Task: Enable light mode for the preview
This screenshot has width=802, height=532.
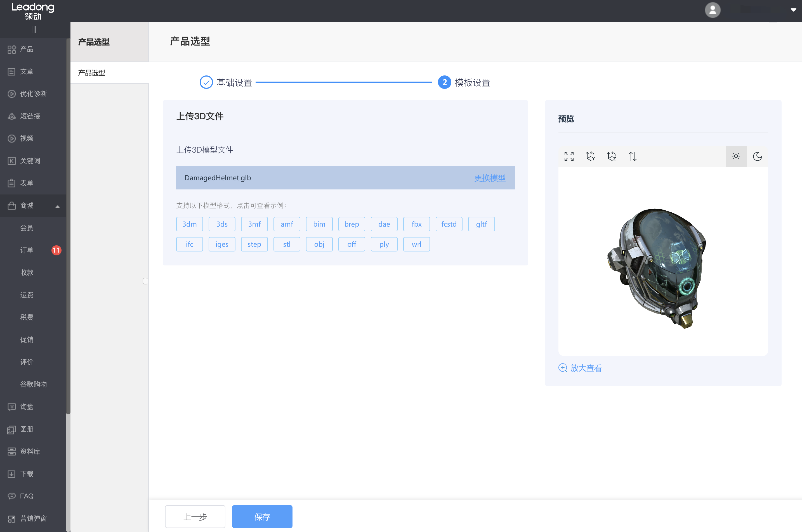Action: coord(736,156)
